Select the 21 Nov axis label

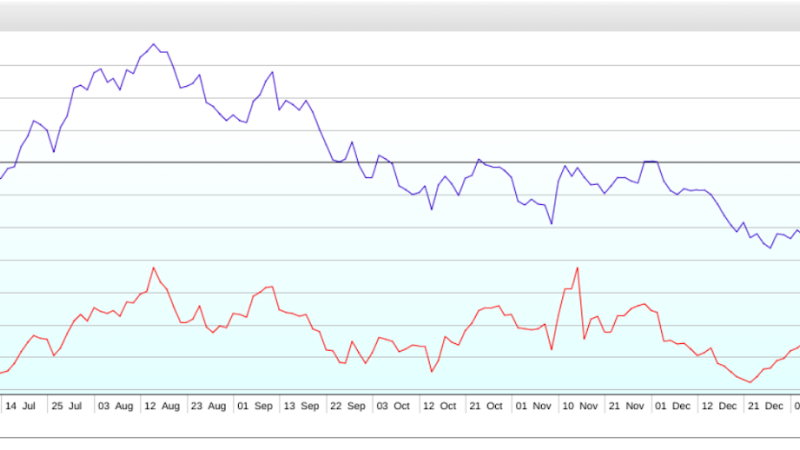tap(626, 407)
